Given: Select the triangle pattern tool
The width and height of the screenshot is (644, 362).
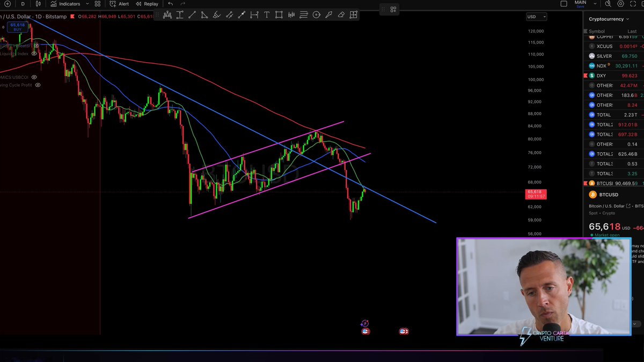Looking at the screenshot, I should click(x=204, y=14).
